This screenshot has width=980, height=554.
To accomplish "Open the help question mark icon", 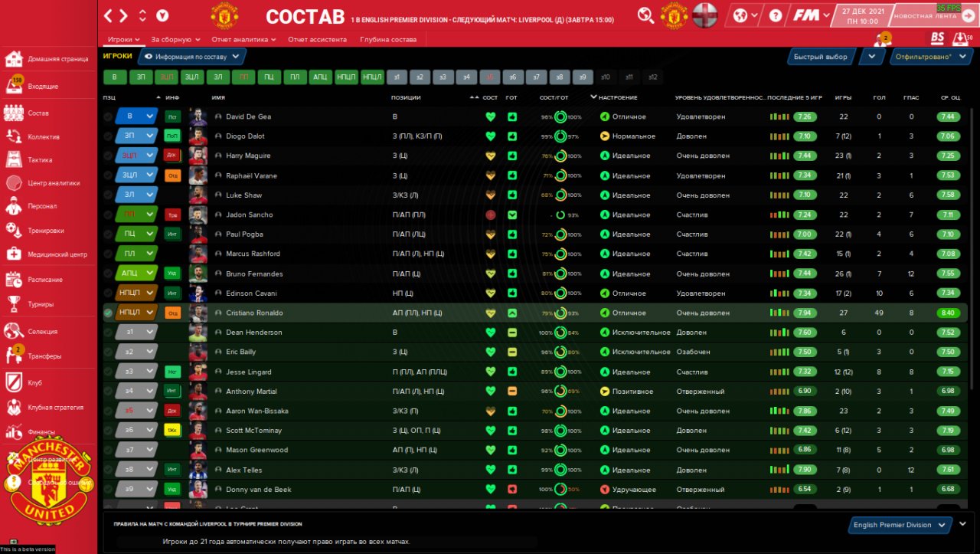I will [x=776, y=15].
